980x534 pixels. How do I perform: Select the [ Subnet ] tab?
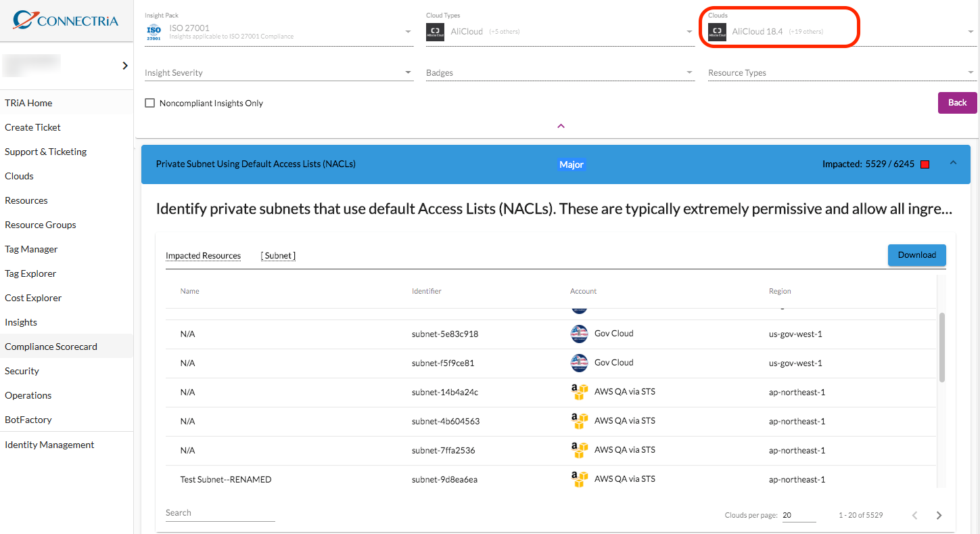pyautogui.click(x=279, y=255)
